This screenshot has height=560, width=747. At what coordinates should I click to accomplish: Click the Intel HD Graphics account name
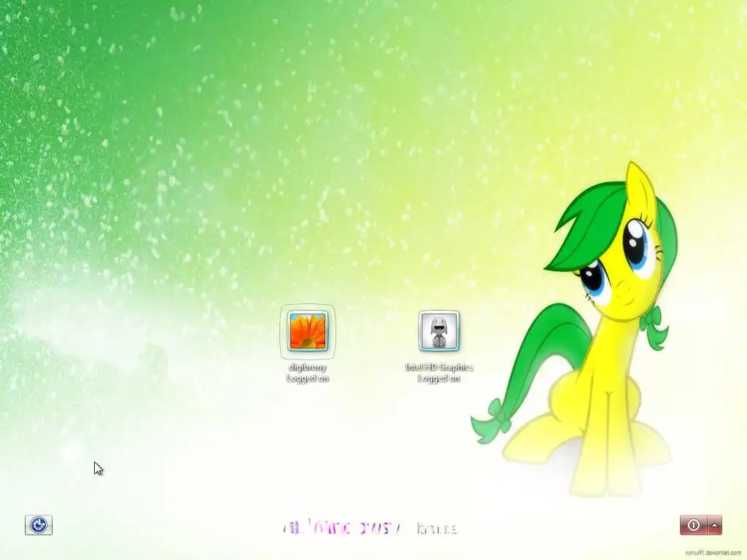[x=438, y=367]
